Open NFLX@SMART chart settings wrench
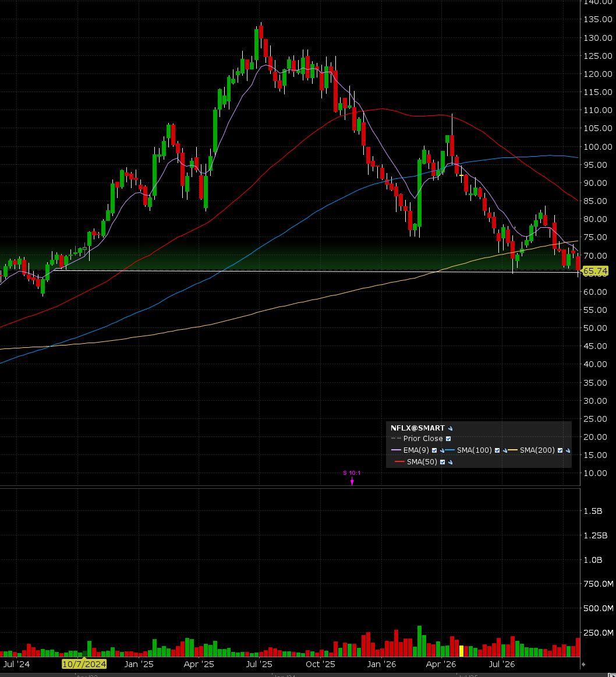 pos(450,429)
